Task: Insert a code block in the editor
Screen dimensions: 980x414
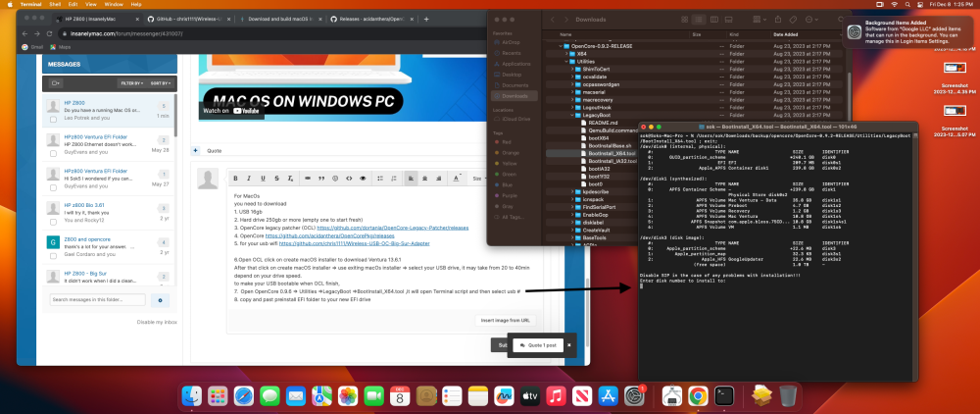Action: [349, 179]
